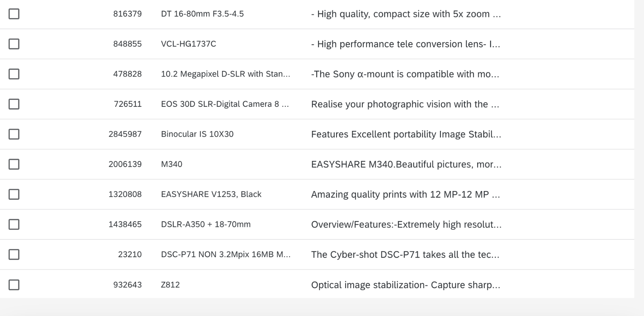
Task: Open the DT 16-80mm F3.5-4.5 product
Action: coord(202,14)
